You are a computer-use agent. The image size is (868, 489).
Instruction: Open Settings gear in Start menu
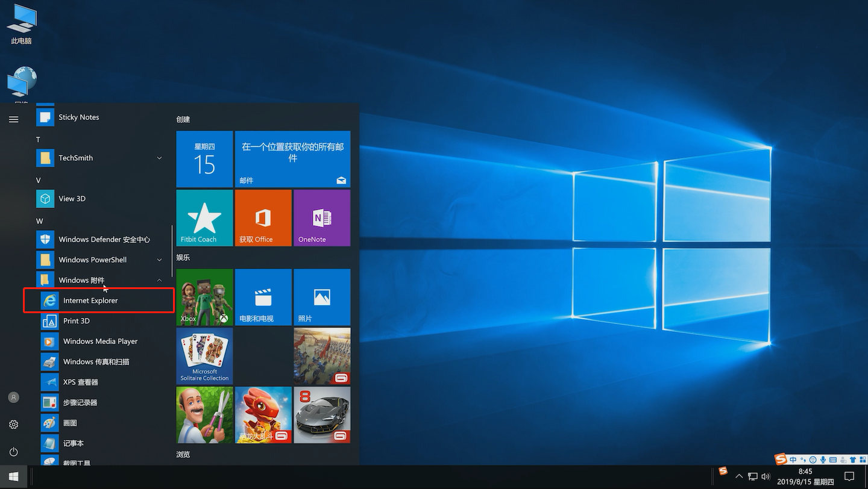[x=13, y=425]
